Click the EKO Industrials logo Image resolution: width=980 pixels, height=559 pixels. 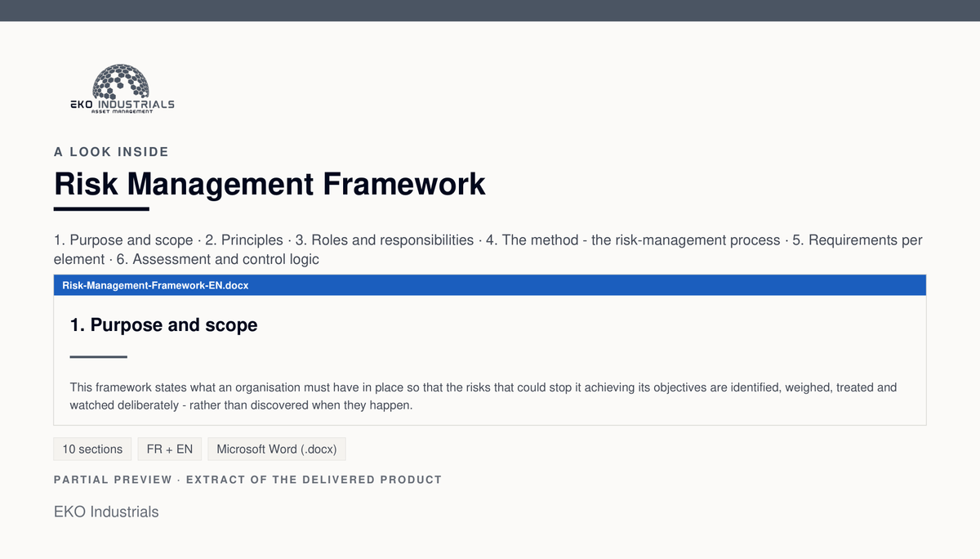click(x=122, y=90)
